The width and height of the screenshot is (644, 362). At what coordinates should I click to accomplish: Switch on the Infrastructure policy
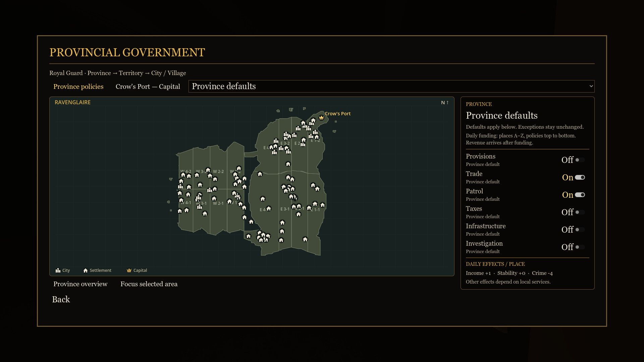(x=580, y=230)
